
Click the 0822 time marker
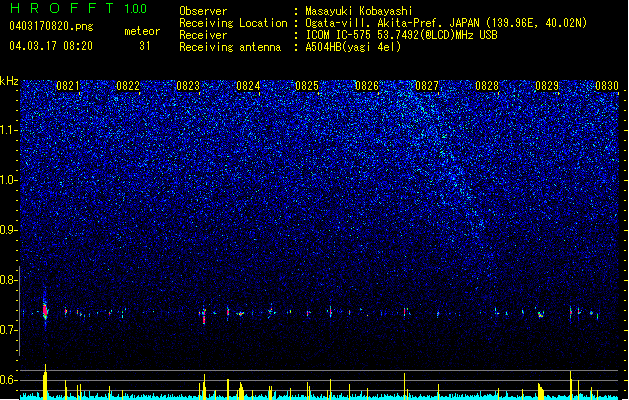(x=128, y=86)
